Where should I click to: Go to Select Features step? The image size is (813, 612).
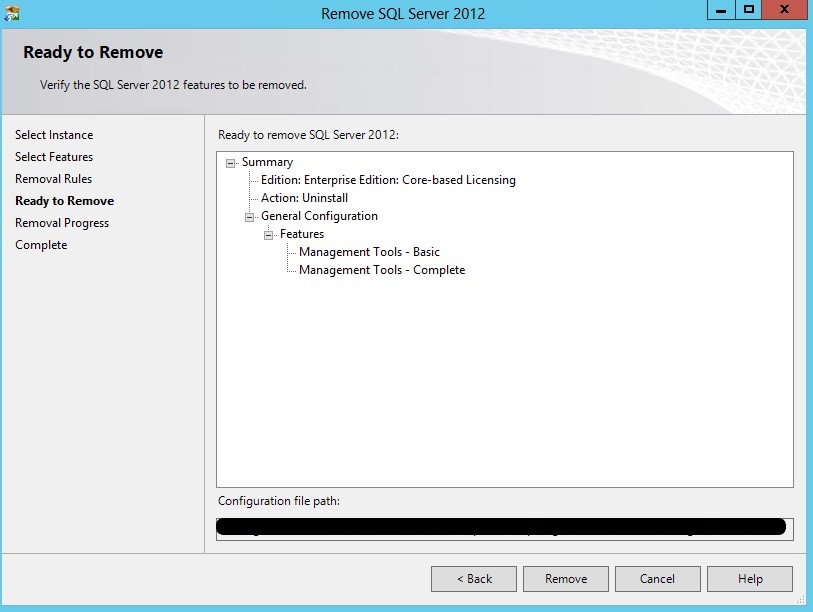point(54,157)
